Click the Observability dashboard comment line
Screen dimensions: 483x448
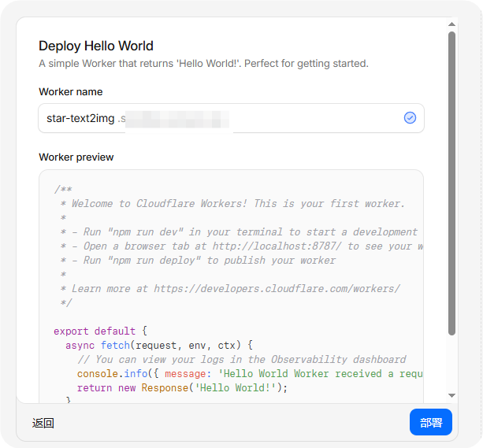point(242,360)
